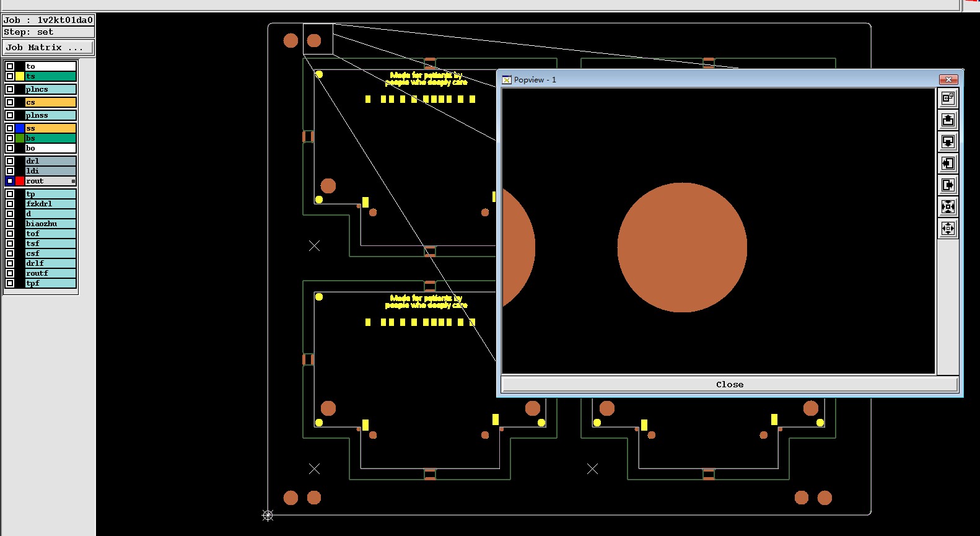
Task: Pan the Popview up
Action: pos(948,120)
